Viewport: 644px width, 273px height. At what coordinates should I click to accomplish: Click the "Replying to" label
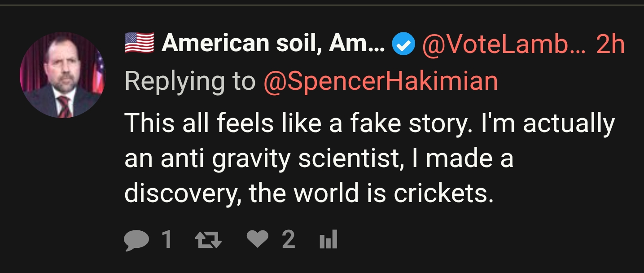[190, 81]
